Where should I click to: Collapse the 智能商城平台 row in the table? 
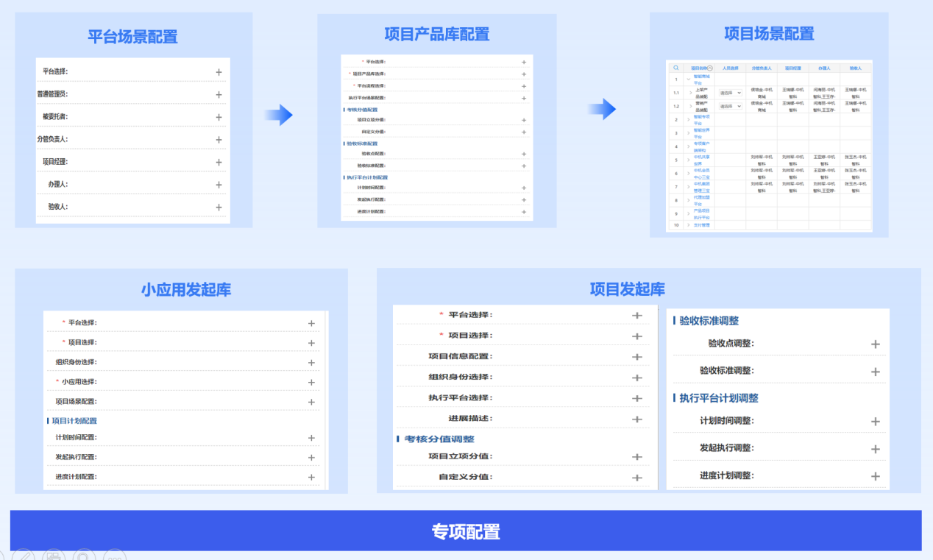tap(689, 79)
